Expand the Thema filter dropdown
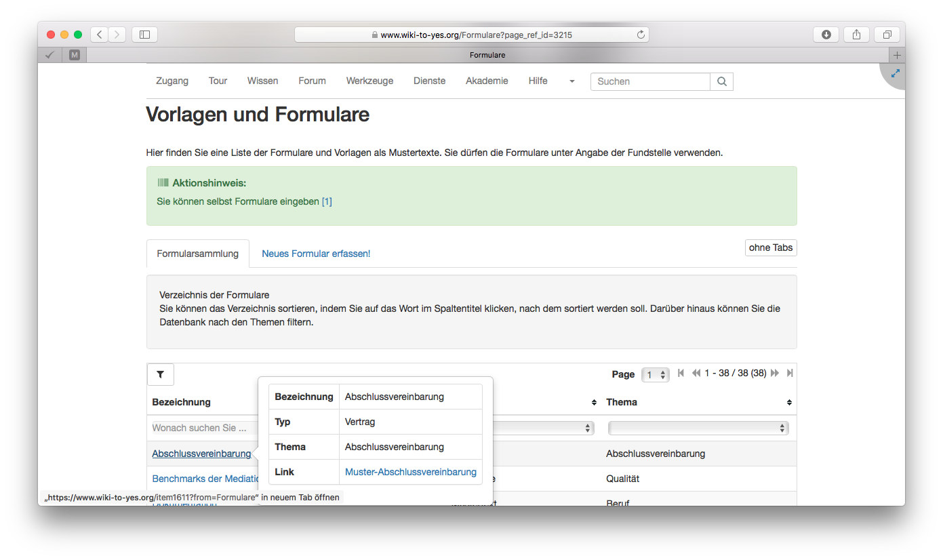Screen dimensions: 943x560 698,428
